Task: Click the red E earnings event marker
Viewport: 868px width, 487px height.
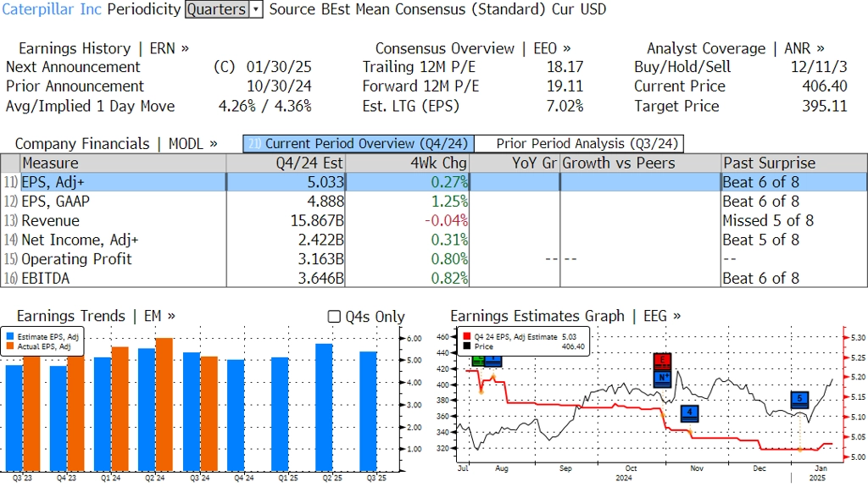Action: click(x=662, y=361)
